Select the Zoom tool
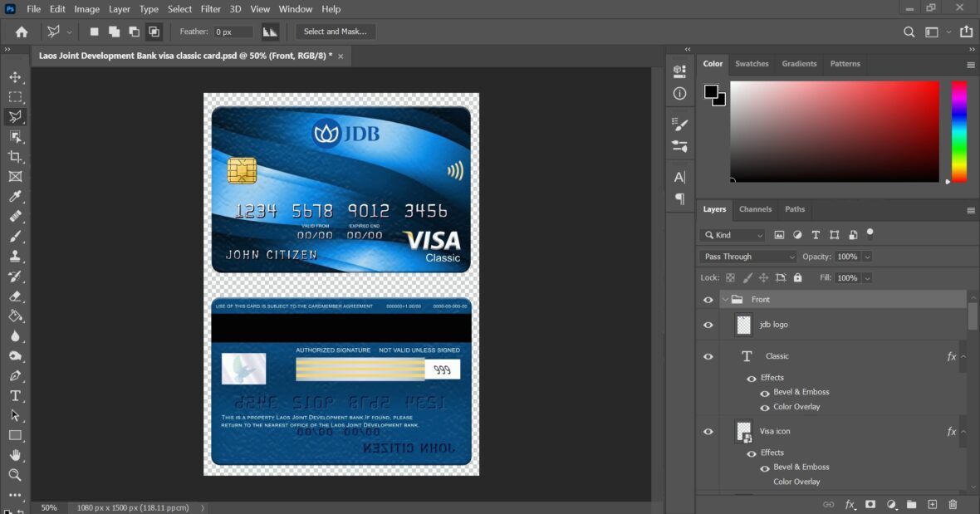Screen dimensions: 980x514 (15, 475)
